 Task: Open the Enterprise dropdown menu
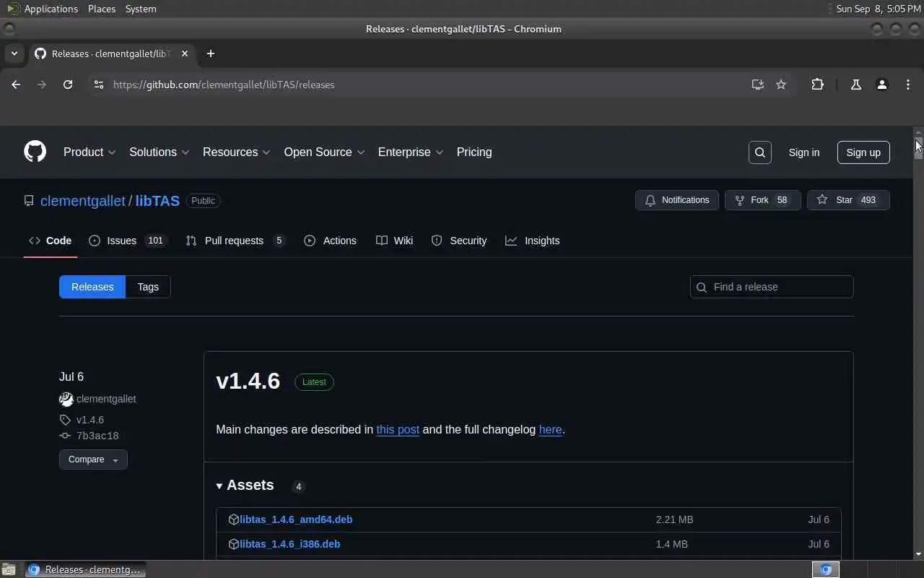point(411,152)
